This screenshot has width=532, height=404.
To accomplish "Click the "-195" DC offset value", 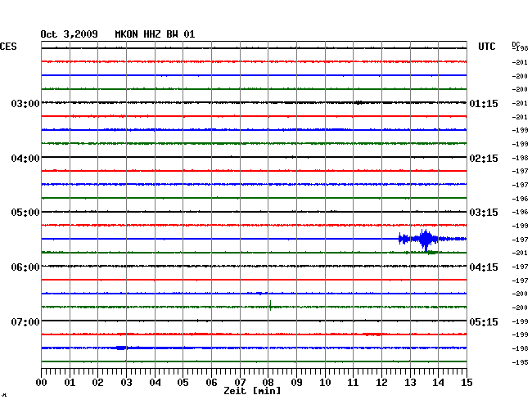I will [x=520, y=362].
